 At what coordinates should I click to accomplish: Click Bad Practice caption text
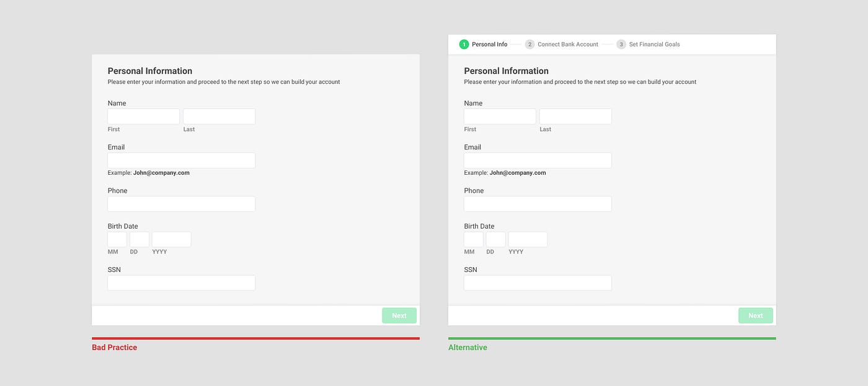pyautogui.click(x=115, y=348)
